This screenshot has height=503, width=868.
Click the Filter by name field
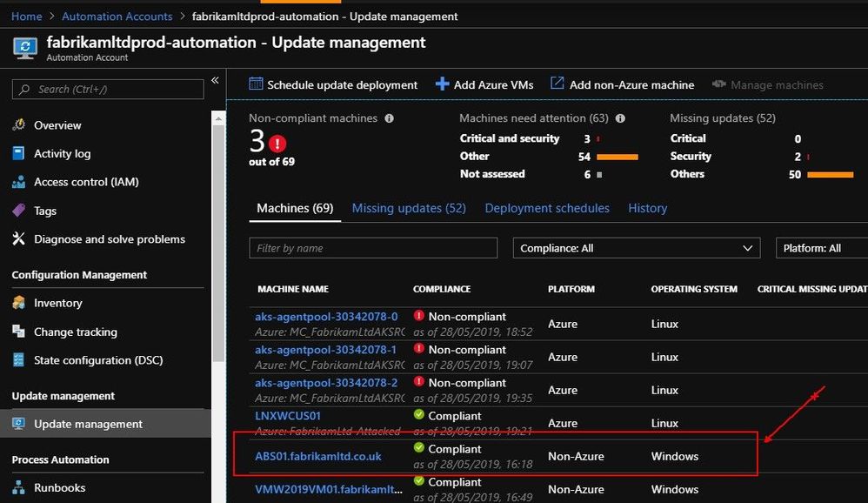pos(373,248)
